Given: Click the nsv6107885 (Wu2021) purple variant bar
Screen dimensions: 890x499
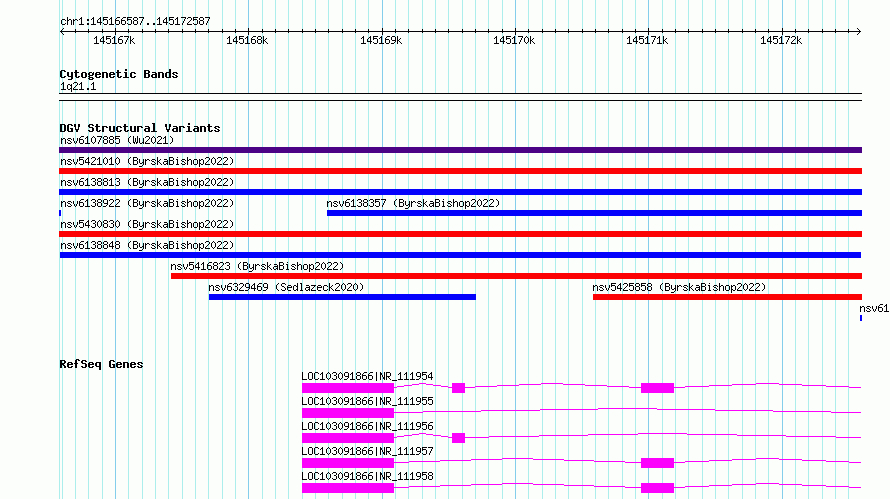Looking at the screenshot, I should tap(460, 150).
